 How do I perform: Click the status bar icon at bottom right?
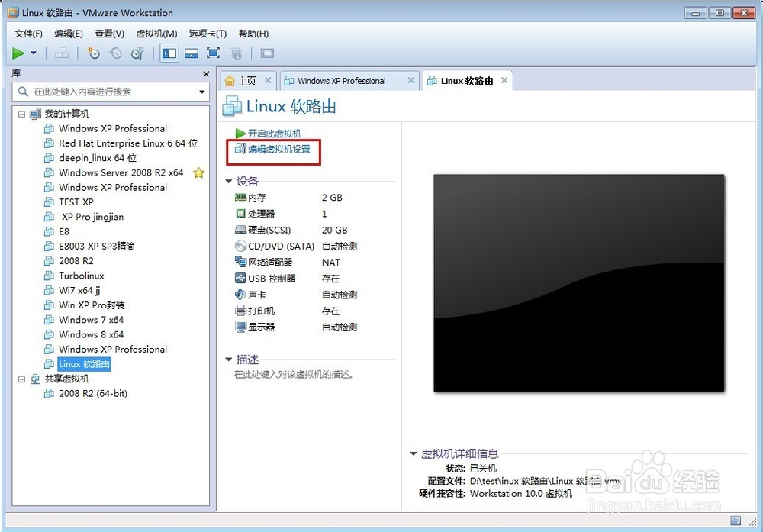(736, 521)
